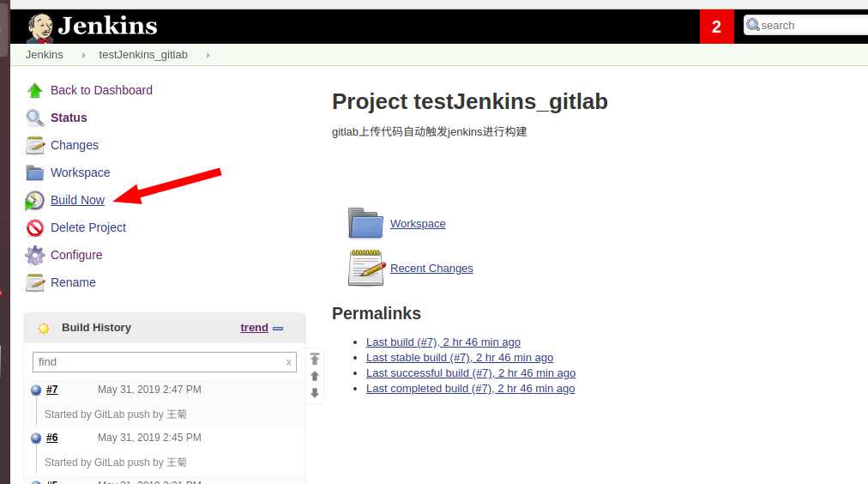Open the Workspace link in sidebar
The image size is (868, 484).
(x=81, y=172)
